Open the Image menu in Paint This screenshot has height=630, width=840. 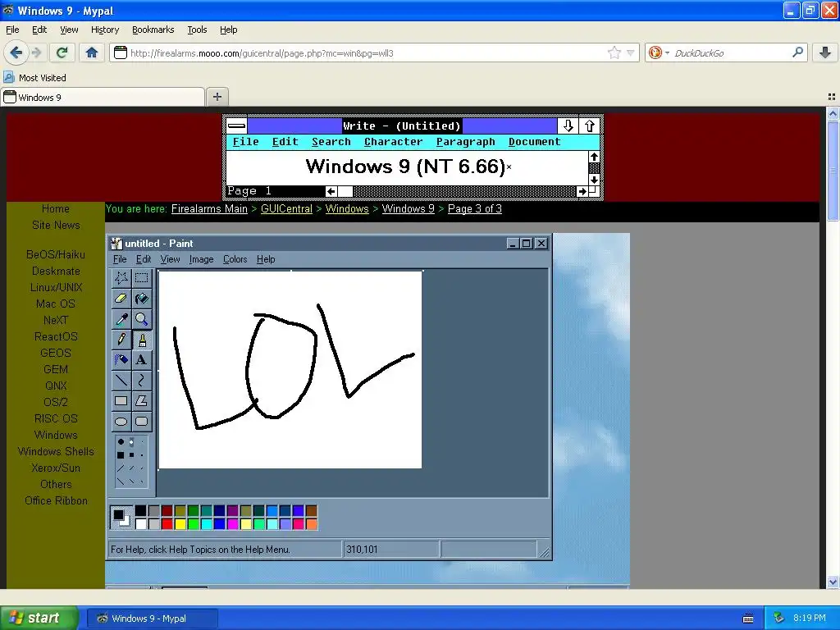(201, 259)
